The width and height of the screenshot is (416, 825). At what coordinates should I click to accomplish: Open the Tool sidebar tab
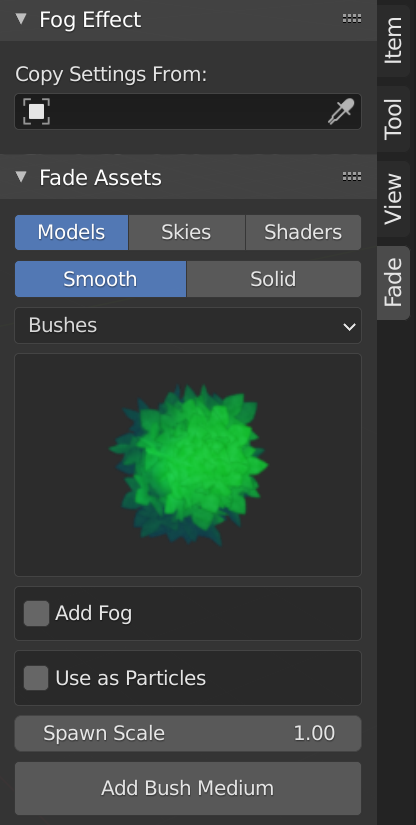coord(393,119)
